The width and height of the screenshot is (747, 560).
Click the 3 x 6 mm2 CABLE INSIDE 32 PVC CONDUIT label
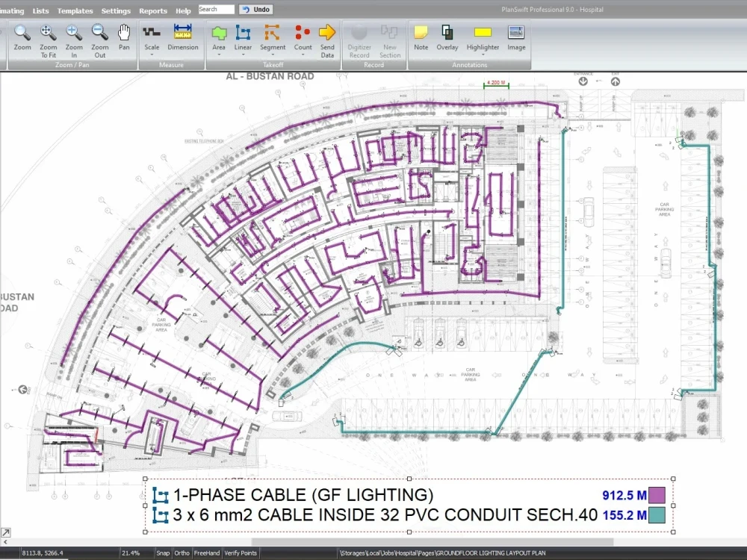385,515
